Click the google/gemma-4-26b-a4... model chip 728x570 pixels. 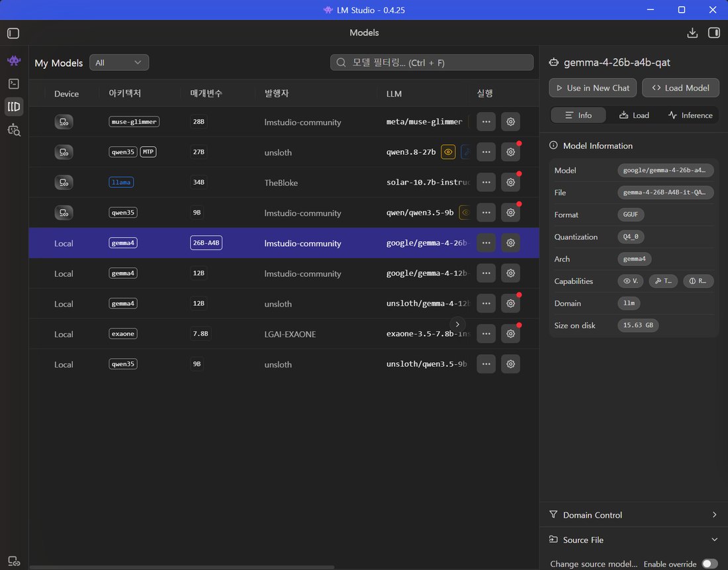point(665,170)
